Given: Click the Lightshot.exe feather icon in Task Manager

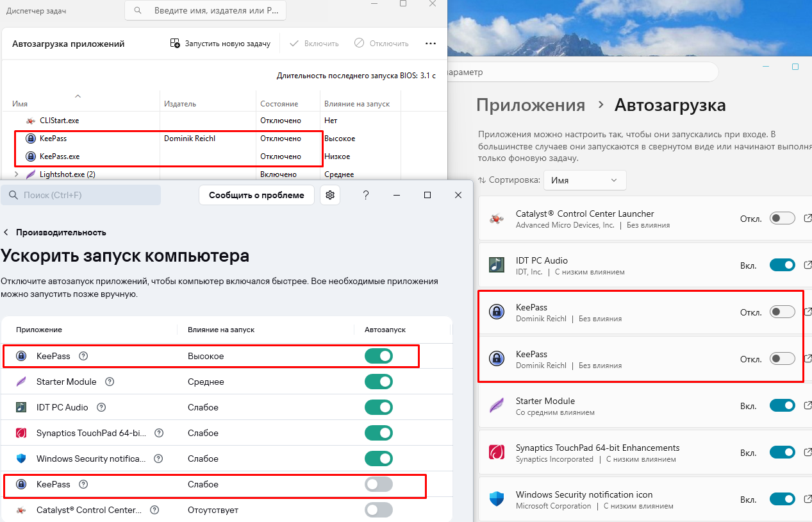Looking at the screenshot, I should pos(29,174).
